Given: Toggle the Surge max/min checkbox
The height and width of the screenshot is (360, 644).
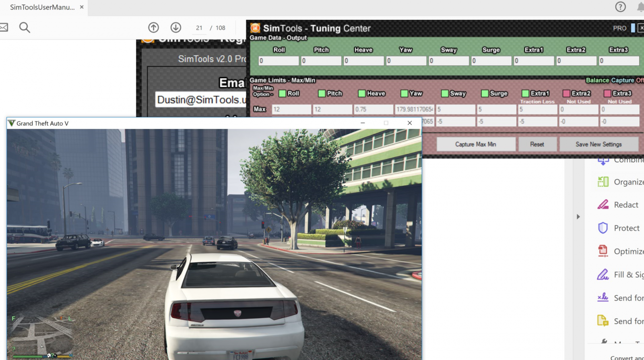Looking at the screenshot, I should pos(485,93).
